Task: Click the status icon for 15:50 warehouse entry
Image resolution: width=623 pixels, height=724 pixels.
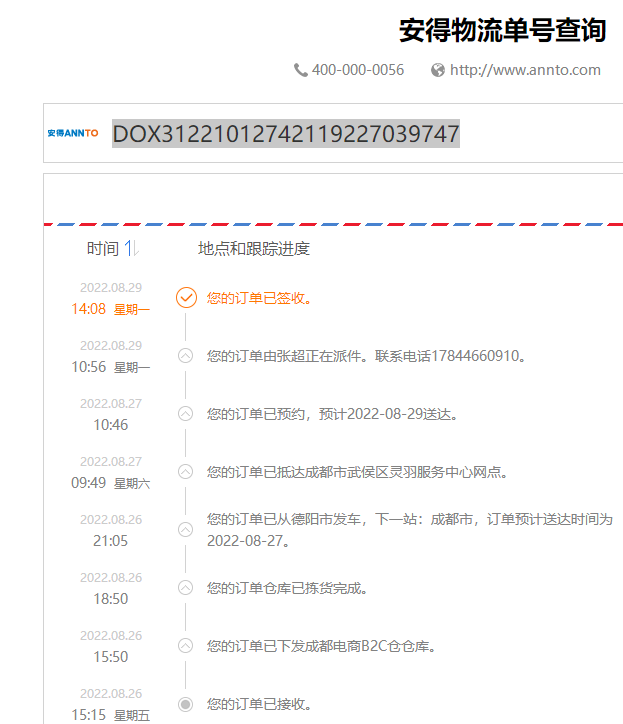Action: coord(186,646)
